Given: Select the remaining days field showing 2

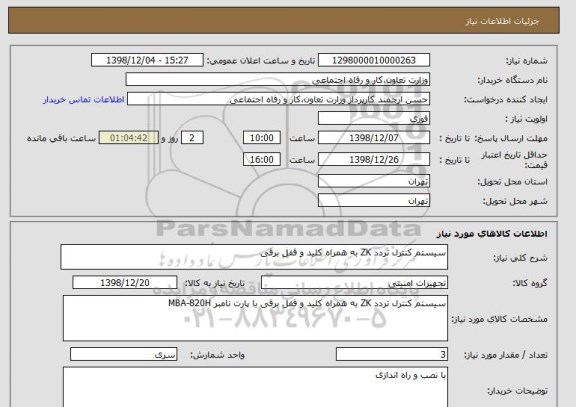Looking at the screenshot, I should [x=192, y=138].
